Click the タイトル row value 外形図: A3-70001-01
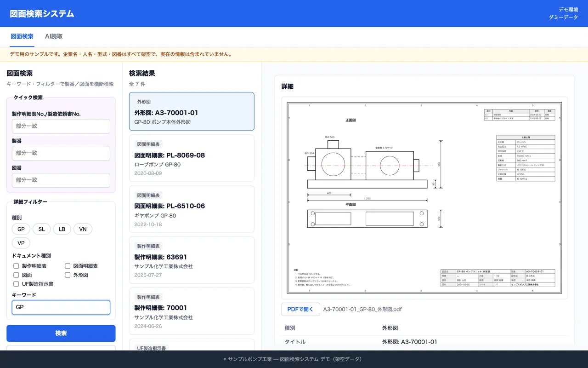 pos(410,342)
